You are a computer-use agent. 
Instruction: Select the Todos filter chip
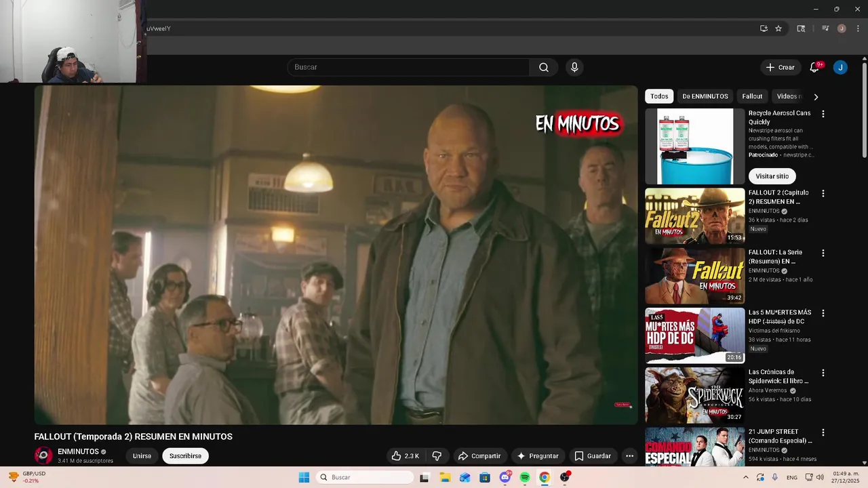pyautogui.click(x=659, y=96)
